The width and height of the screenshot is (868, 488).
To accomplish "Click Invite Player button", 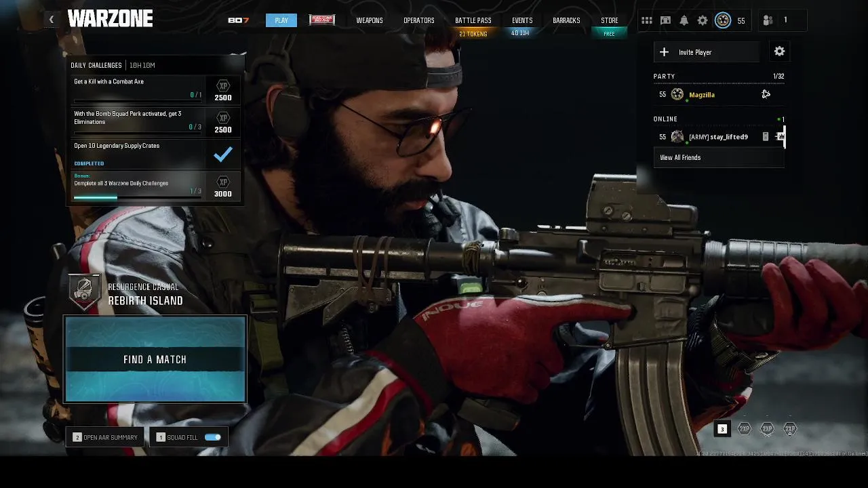I will click(707, 52).
